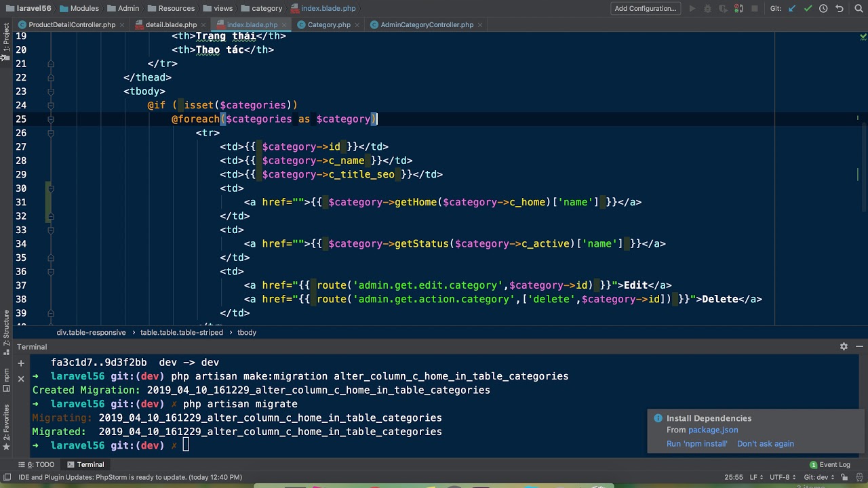Close the current terminal session with X
The image size is (868, 488).
pyautogui.click(x=21, y=379)
